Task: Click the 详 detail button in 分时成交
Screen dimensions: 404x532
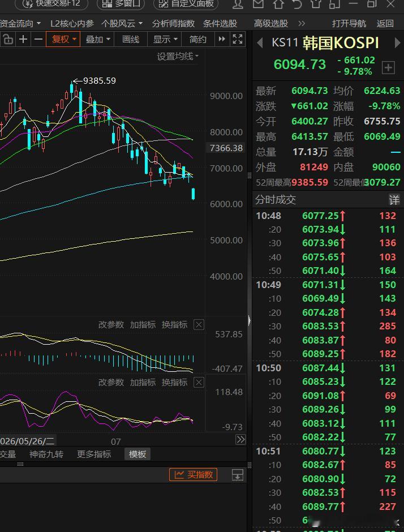Action: tap(394, 200)
